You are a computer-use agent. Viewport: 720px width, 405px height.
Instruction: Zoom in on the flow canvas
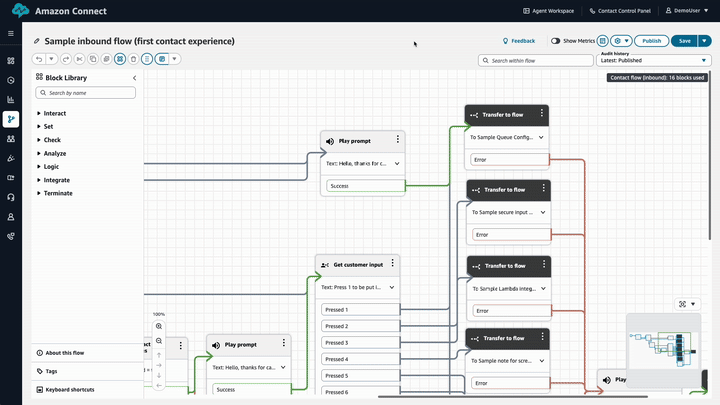click(x=159, y=327)
